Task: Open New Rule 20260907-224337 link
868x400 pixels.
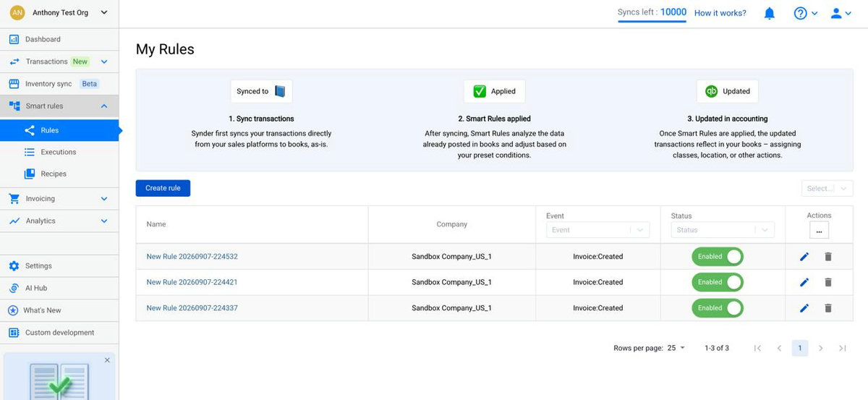Action: click(192, 308)
